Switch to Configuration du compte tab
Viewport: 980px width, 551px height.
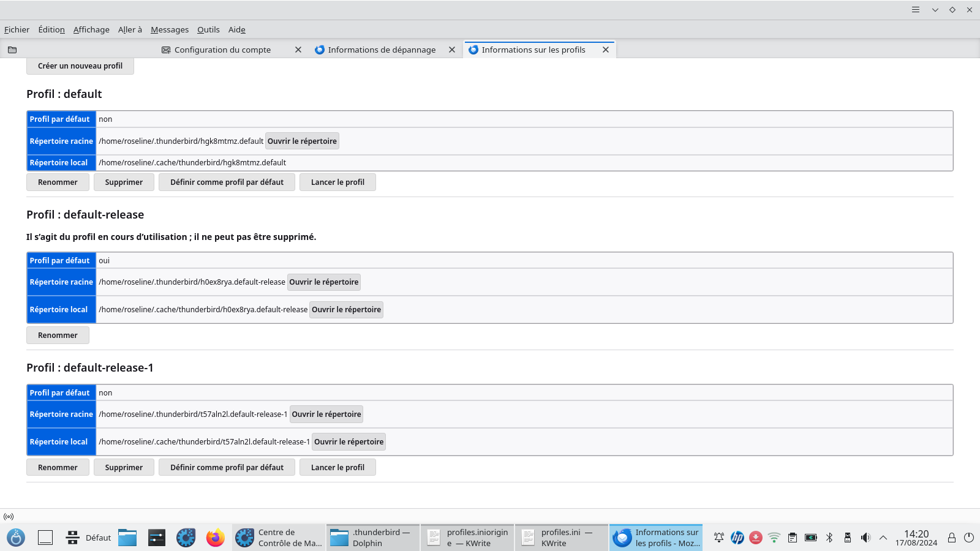[x=222, y=50]
